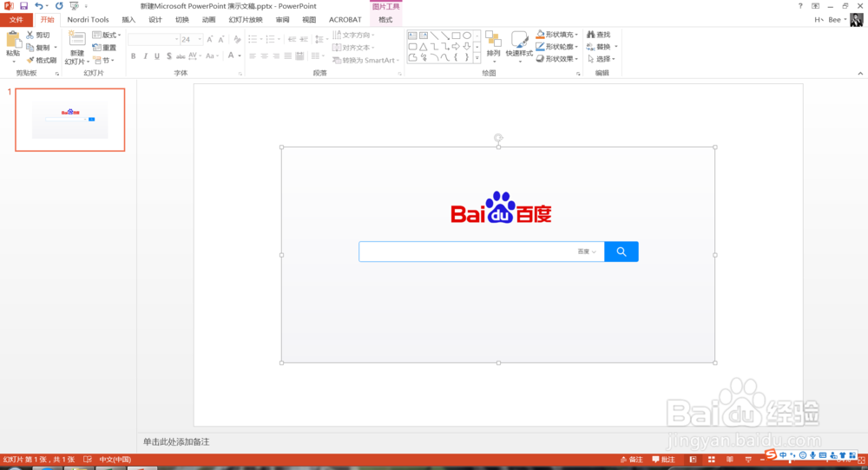
Task: Toggle Strikethrough (abc)
Action: (181, 55)
